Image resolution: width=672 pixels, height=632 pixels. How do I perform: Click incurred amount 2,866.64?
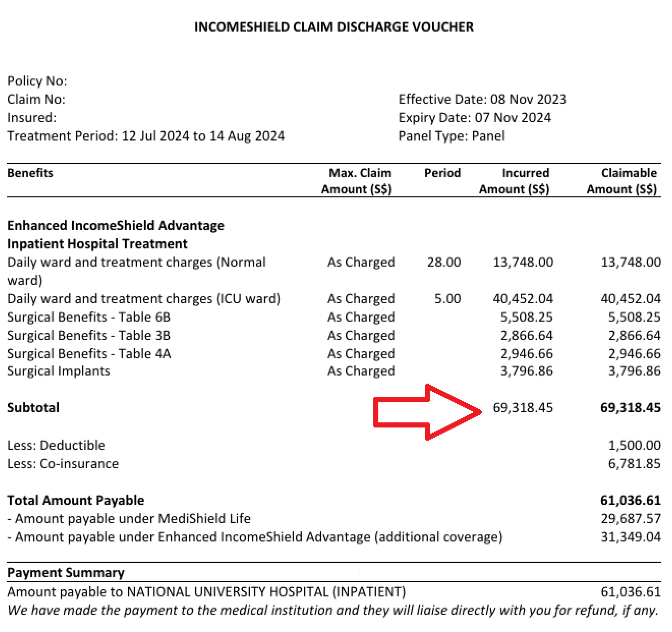click(x=526, y=335)
